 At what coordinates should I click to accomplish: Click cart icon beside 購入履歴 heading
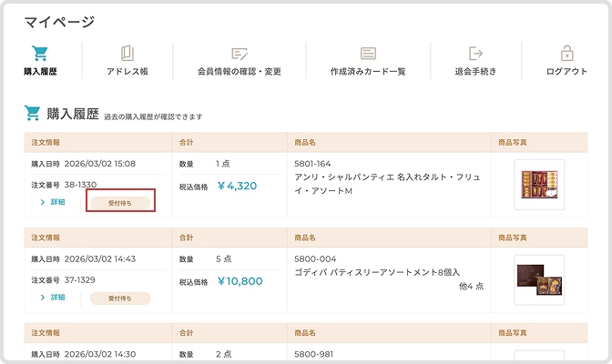(x=33, y=113)
